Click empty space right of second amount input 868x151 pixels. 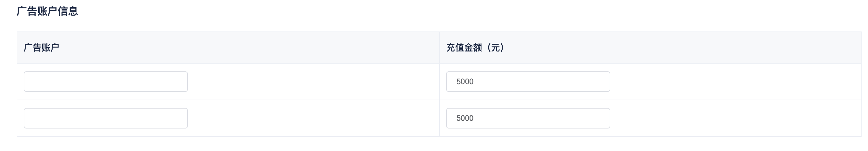point(735,118)
